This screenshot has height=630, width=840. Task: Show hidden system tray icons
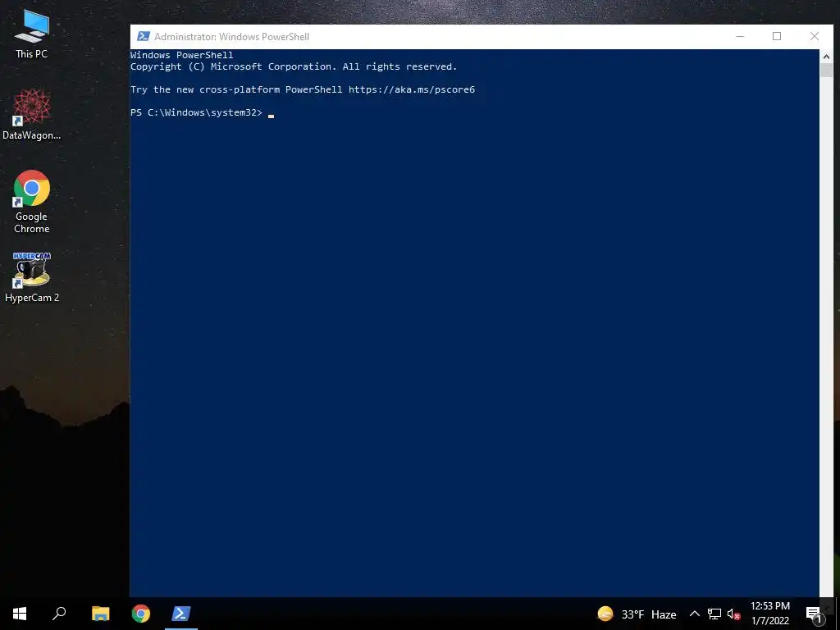pos(694,614)
